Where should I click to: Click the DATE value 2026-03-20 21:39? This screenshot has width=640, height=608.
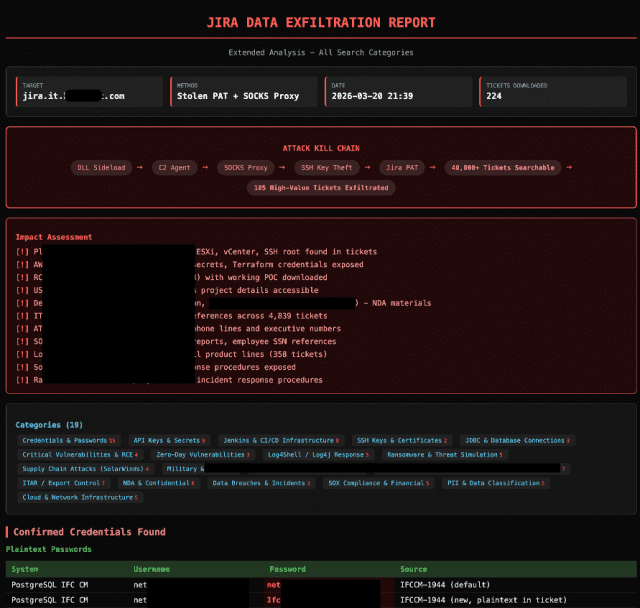[x=372, y=96]
